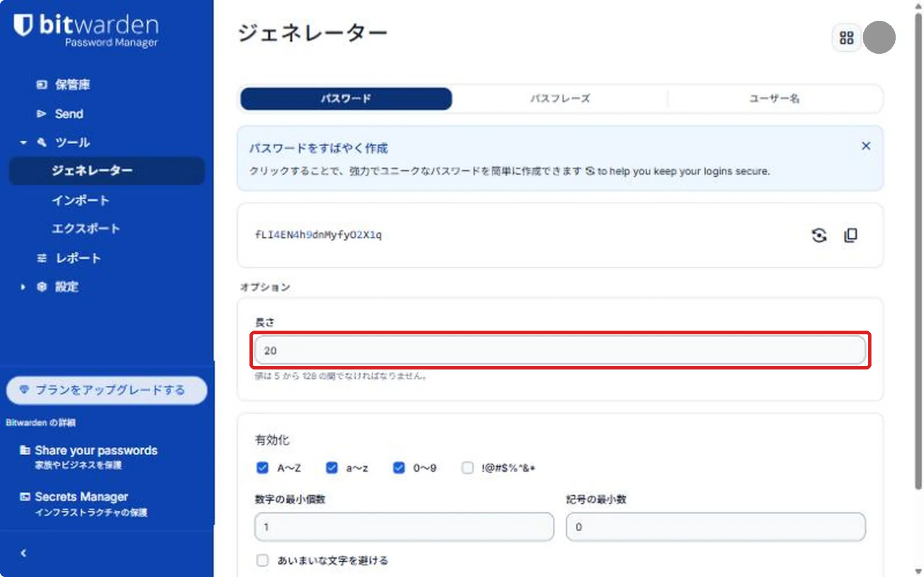This screenshot has height=577, width=924.
Task: Click the generated password text fLI4EN4h9dnMyfyO2X1q
Action: (318, 235)
